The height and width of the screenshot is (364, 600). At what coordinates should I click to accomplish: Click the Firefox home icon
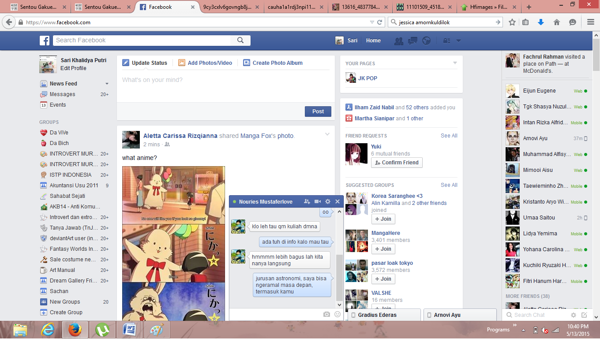557,22
